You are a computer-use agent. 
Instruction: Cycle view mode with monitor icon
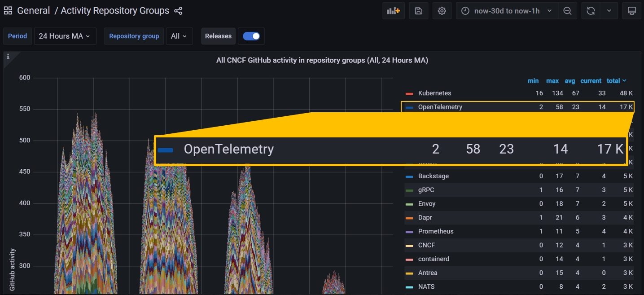click(x=631, y=11)
